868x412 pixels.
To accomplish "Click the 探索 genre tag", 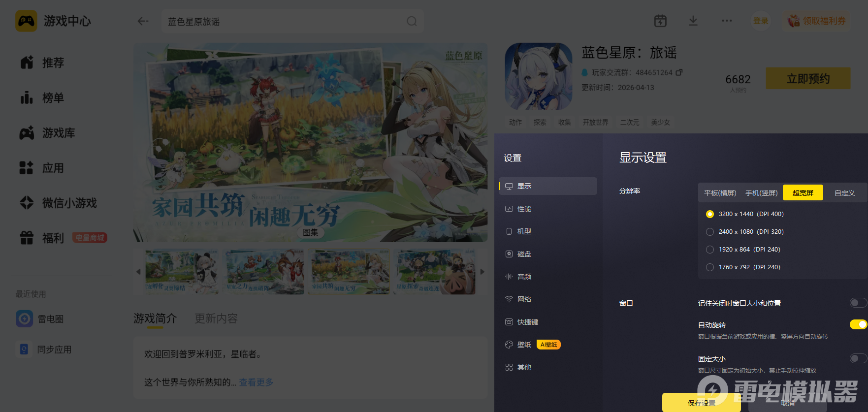I will tap(540, 122).
